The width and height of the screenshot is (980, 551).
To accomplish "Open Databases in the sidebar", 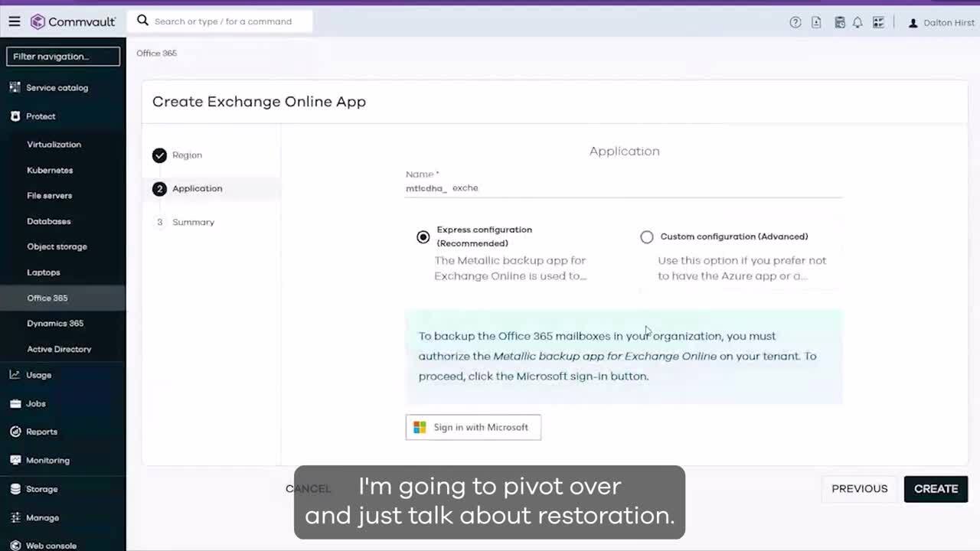I will (x=49, y=221).
